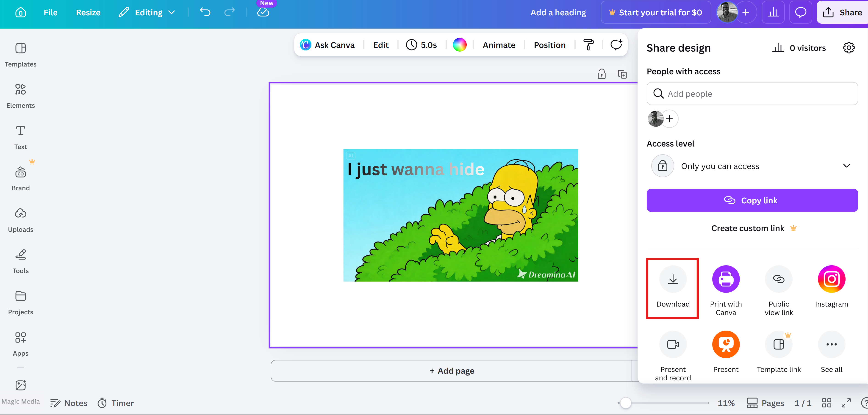Click Create custom link
The width and height of the screenshot is (868, 415).
[x=754, y=228]
